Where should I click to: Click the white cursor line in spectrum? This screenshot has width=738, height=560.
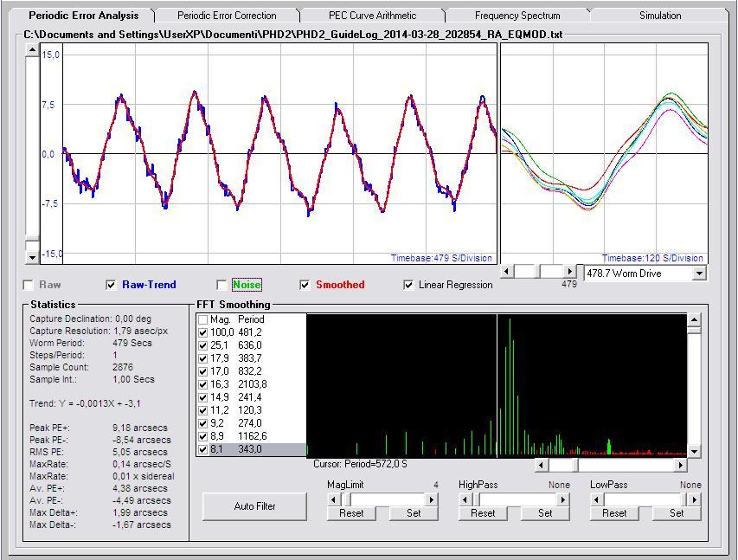click(497, 386)
